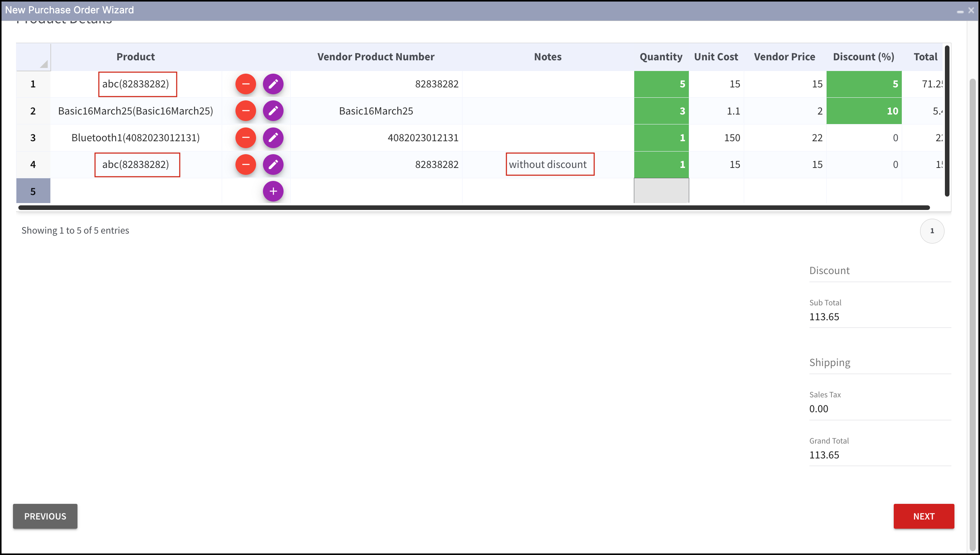Edit row 4 abc product with pencil icon
980x555 pixels.
click(x=273, y=165)
